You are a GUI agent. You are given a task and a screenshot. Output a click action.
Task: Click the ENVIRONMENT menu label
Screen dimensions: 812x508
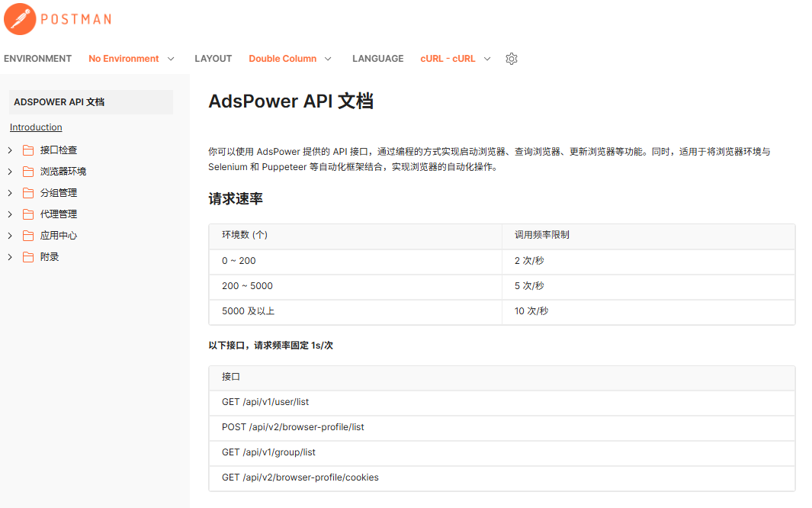pos(37,58)
